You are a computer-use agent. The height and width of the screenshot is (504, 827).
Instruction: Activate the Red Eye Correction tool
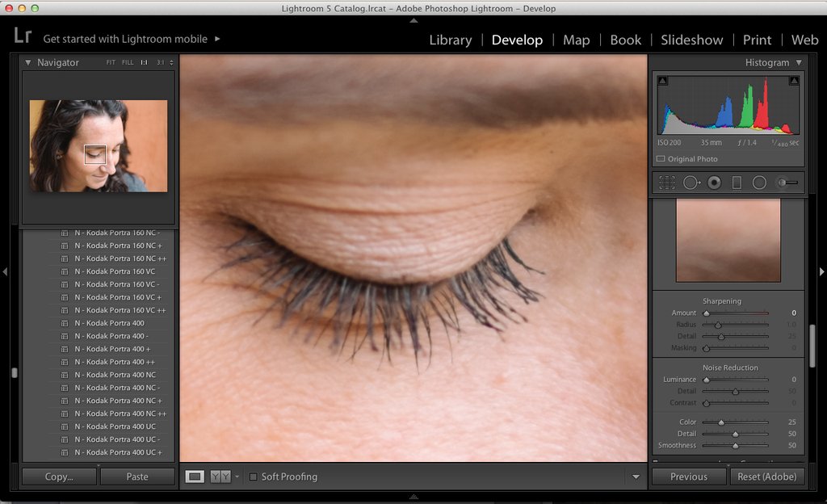click(714, 183)
